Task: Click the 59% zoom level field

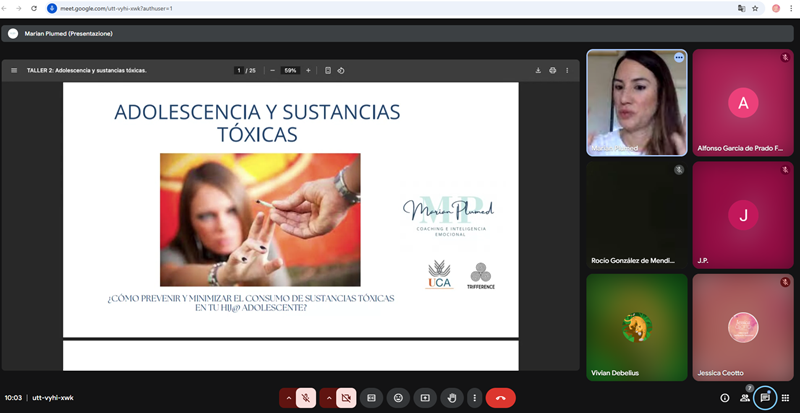Action: pos(290,70)
